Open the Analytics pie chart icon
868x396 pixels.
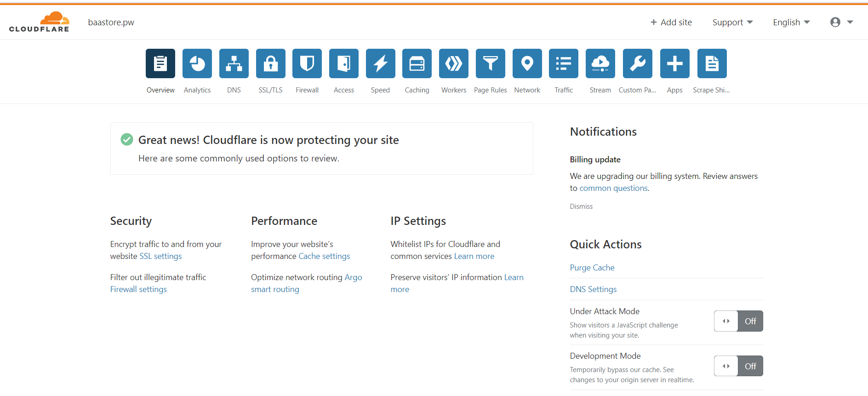point(197,63)
